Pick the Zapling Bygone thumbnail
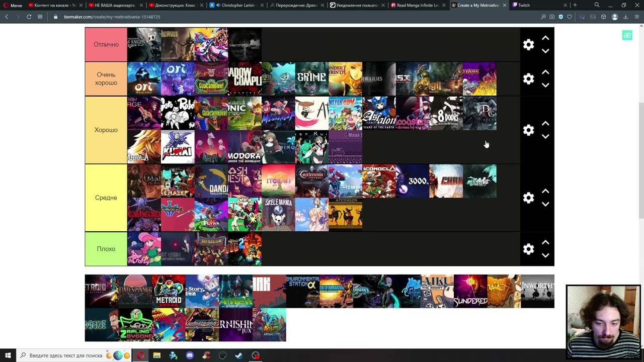Screen dimensions: 644x362 (135, 325)
